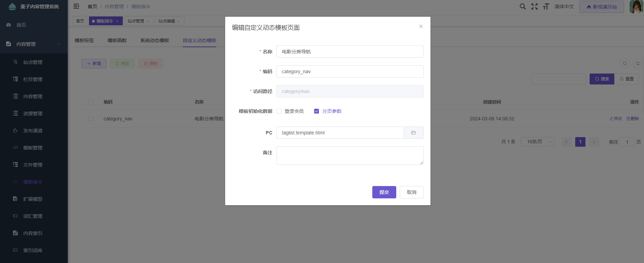
Task: Select the category_nav row checkbox
Action: (x=91, y=119)
